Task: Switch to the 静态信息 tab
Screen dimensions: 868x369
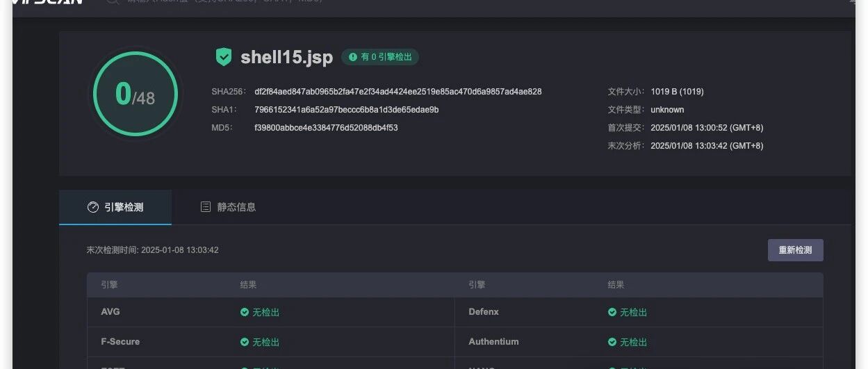Action: click(x=228, y=207)
